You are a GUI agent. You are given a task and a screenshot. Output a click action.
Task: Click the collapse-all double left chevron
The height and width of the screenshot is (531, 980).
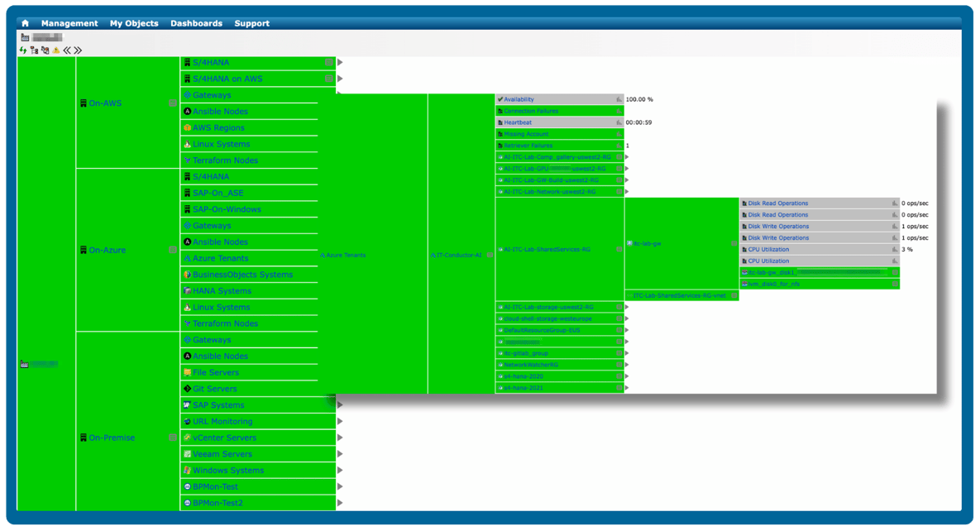click(67, 50)
